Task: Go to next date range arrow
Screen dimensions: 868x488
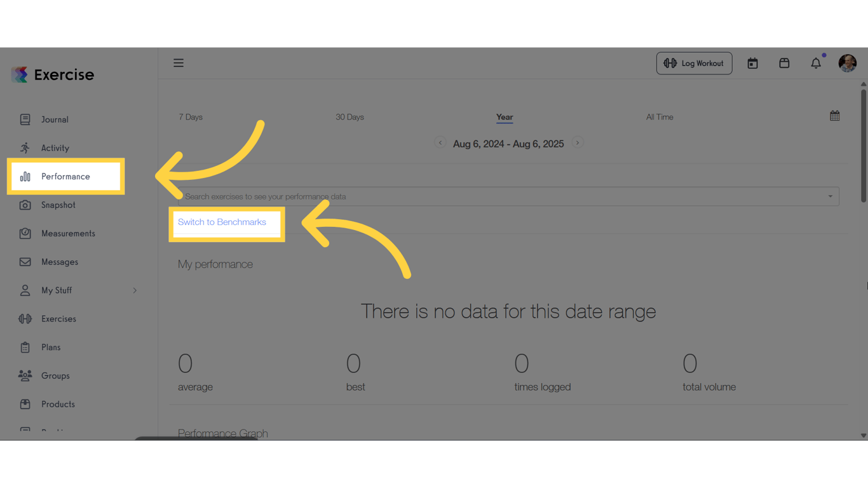Action: coord(577,142)
